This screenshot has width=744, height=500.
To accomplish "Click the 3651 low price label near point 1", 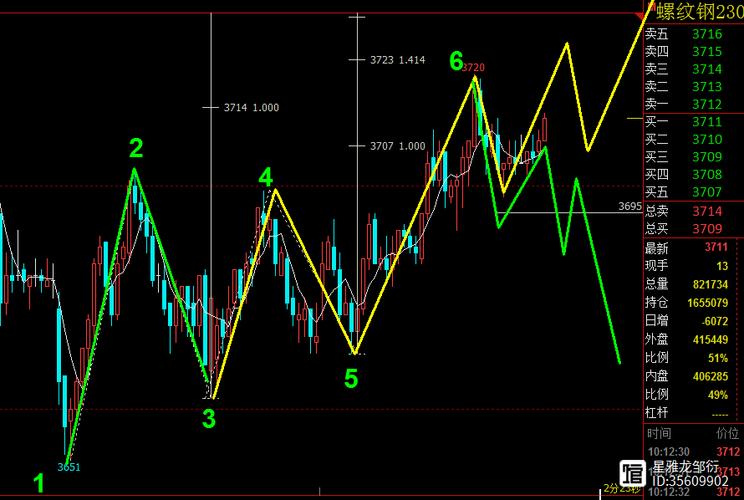I will pos(69,467).
